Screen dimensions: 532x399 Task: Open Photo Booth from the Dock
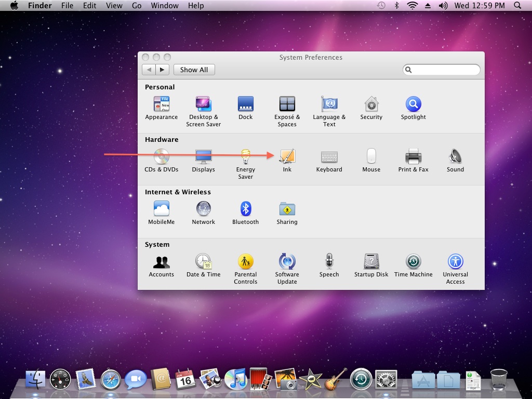[261, 379]
